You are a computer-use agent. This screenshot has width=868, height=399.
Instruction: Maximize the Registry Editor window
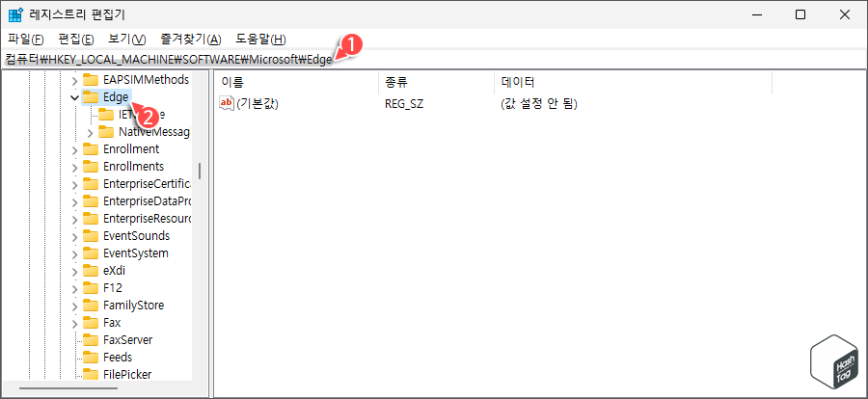(800, 15)
